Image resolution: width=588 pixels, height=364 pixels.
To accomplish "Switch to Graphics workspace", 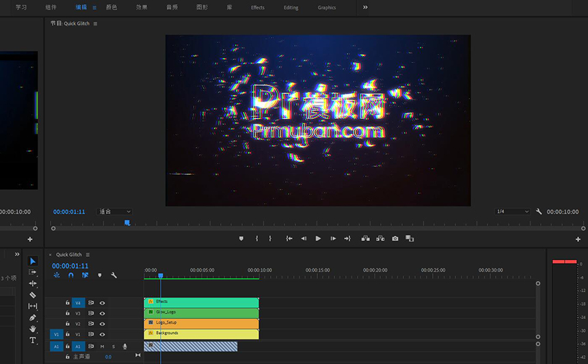I will point(327,8).
